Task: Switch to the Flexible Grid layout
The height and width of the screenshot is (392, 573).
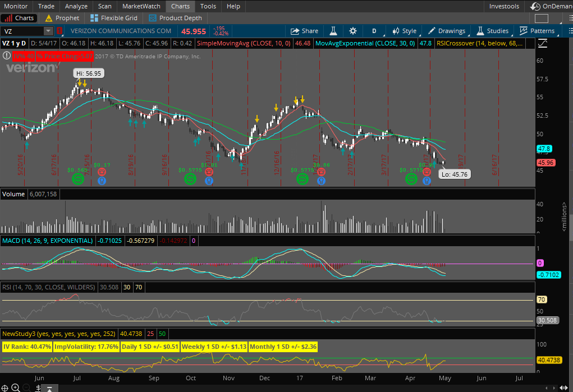Action: tap(114, 17)
